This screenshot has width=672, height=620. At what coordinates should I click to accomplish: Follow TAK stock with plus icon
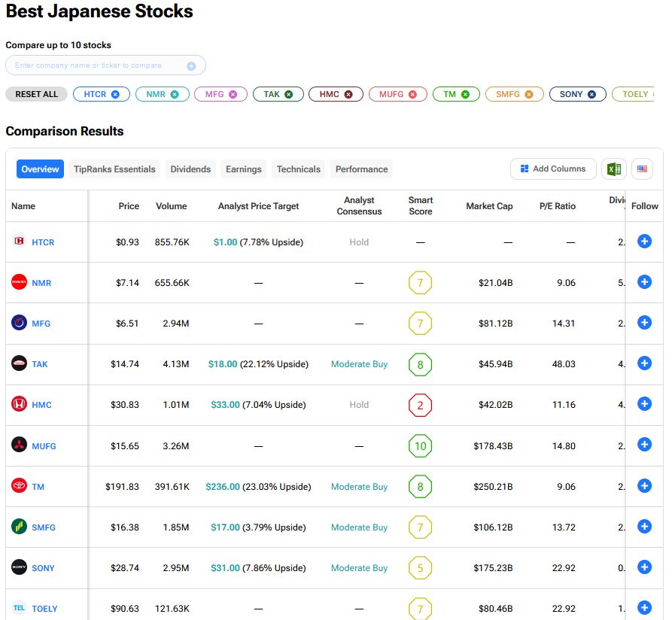point(644,363)
